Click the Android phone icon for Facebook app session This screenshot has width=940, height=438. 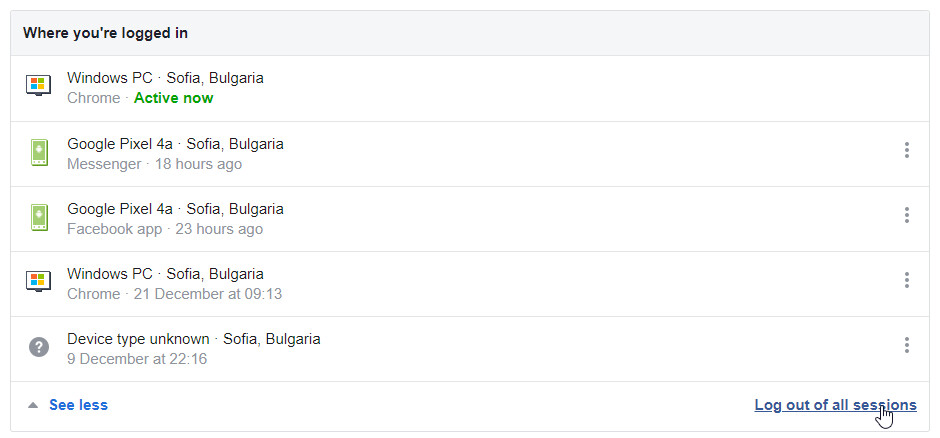[39, 218]
